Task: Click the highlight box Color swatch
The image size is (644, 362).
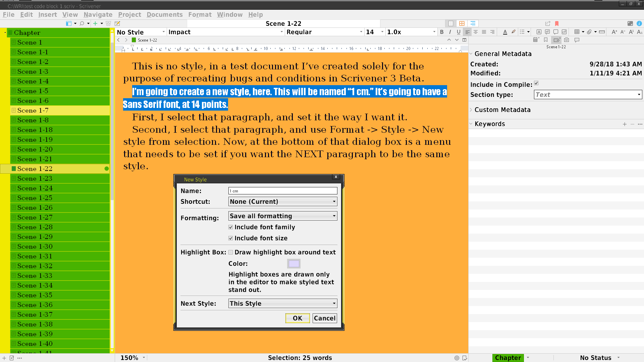Action: [294, 264]
